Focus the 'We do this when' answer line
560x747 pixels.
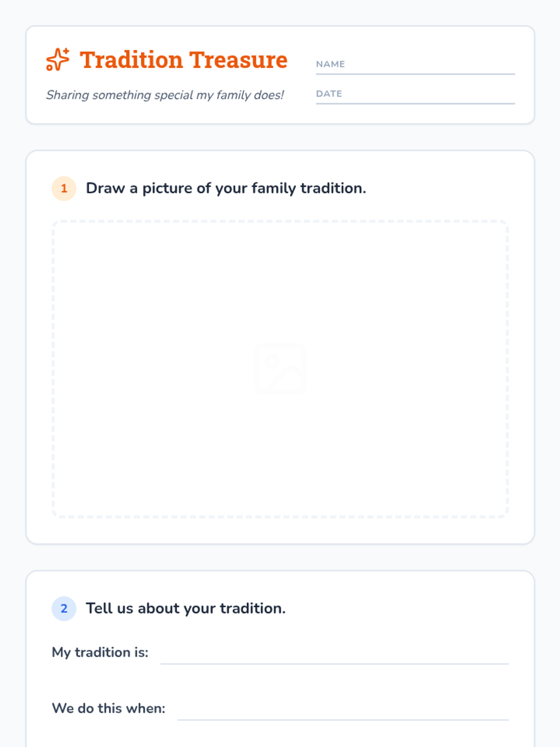coord(343,712)
